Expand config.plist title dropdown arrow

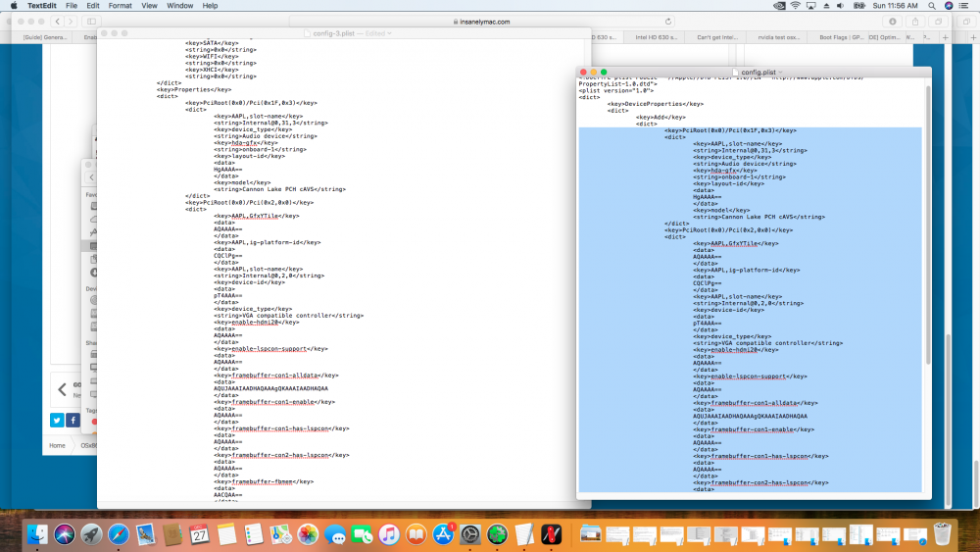point(781,73)
